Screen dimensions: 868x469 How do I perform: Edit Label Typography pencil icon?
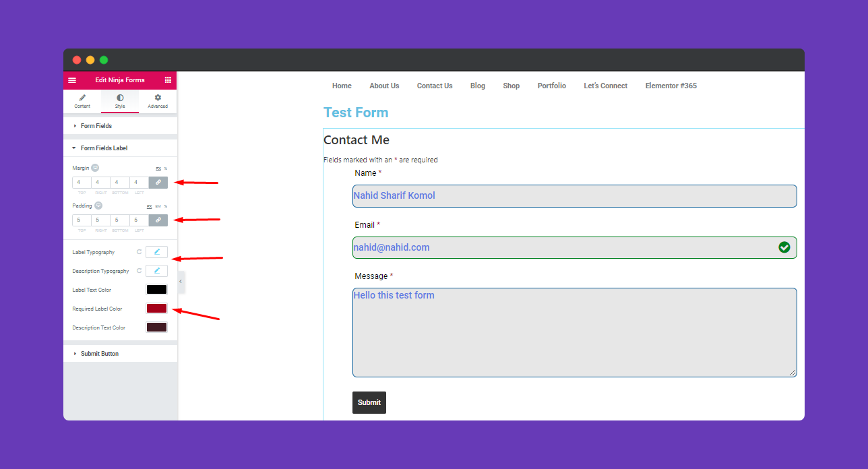[x=156, y=251]
